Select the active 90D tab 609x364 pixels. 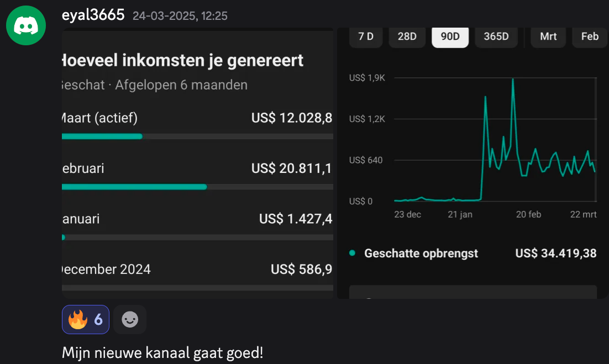click(x=450, y=36)
